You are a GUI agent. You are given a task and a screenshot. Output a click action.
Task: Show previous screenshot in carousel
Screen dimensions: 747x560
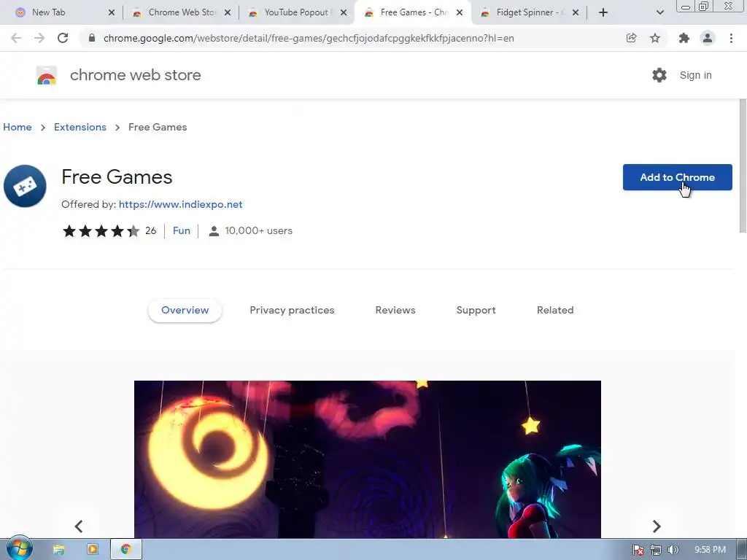[79, 526]
